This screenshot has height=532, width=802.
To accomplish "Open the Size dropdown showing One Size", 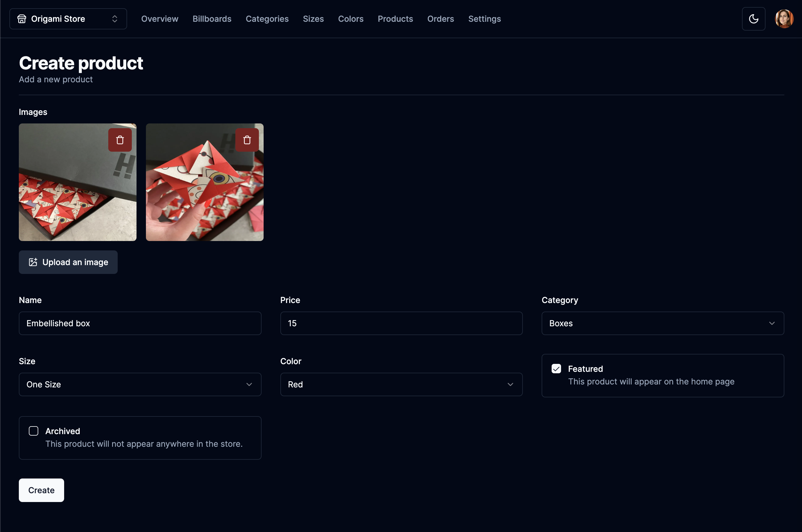I will click(140, 384).
